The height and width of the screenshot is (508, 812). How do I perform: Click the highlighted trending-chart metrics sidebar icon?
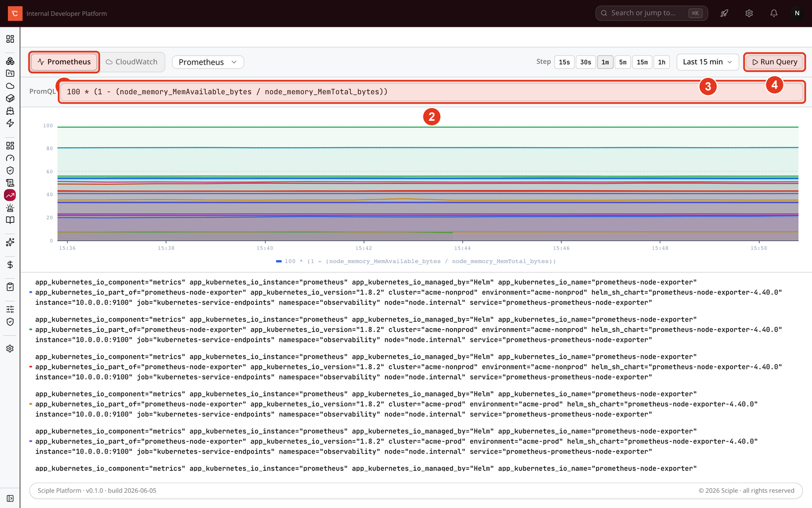pos(10,195)
